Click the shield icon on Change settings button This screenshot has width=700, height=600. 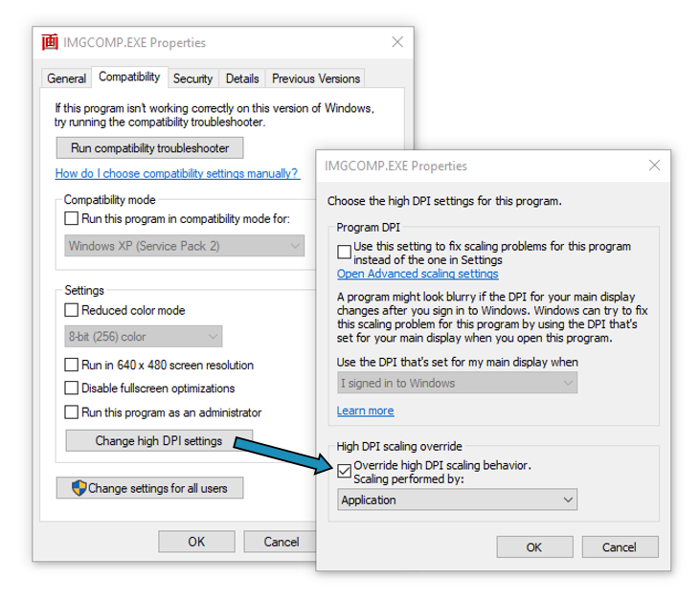coord(79,488)
